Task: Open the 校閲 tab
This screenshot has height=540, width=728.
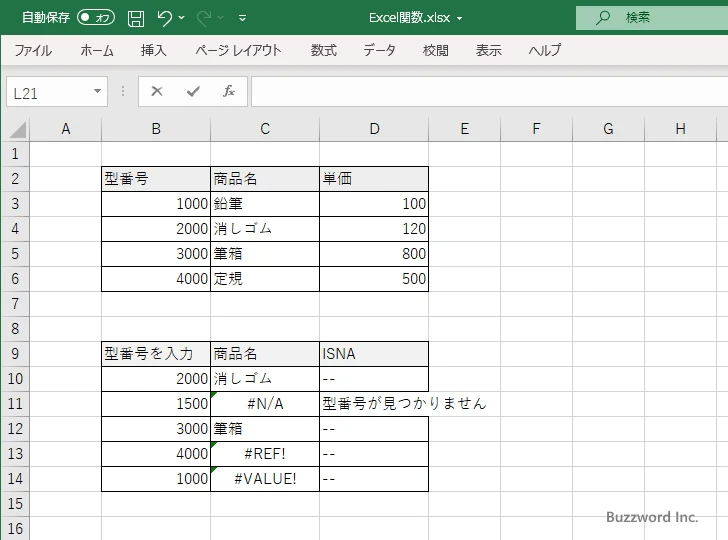Action: 436,50
